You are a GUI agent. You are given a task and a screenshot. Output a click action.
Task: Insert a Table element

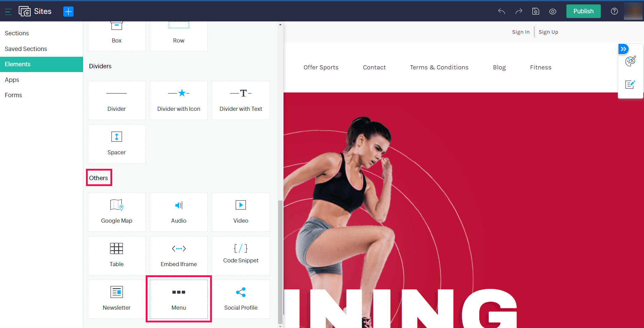click(117, 256)
